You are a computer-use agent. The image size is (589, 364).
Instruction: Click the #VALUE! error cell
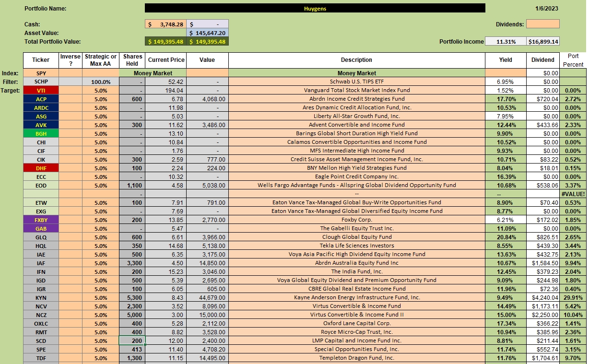tap(573, 194)
